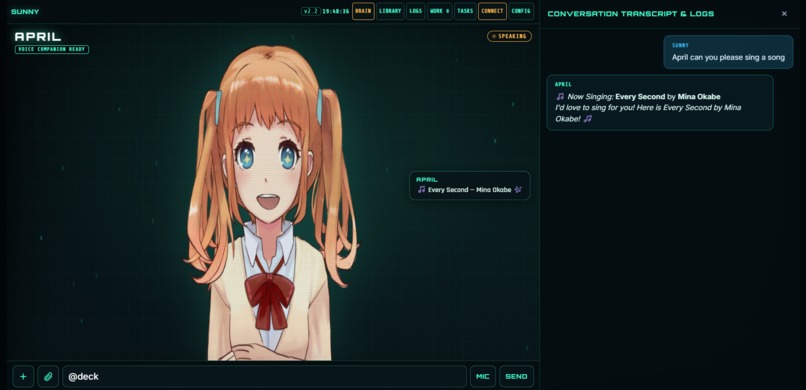This screenshot has width=806, height=390.
Task: Activate the MIC button
Action: [483, 377]
